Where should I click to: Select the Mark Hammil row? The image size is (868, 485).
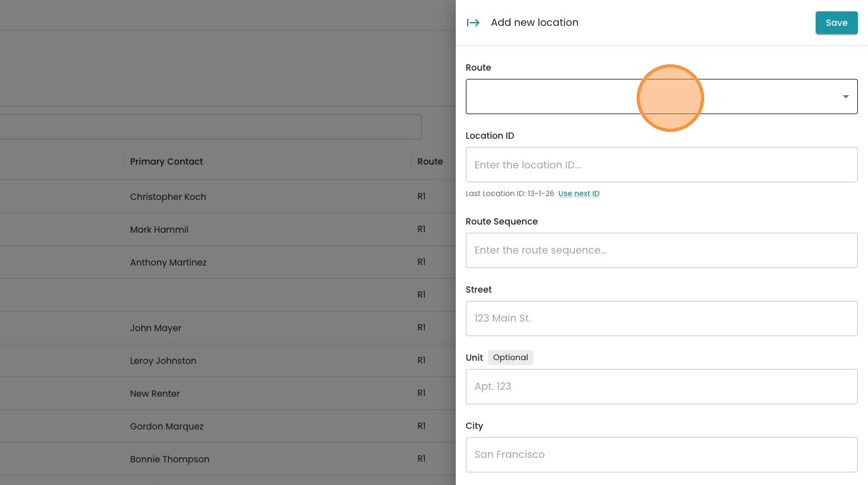coord(159,230)
